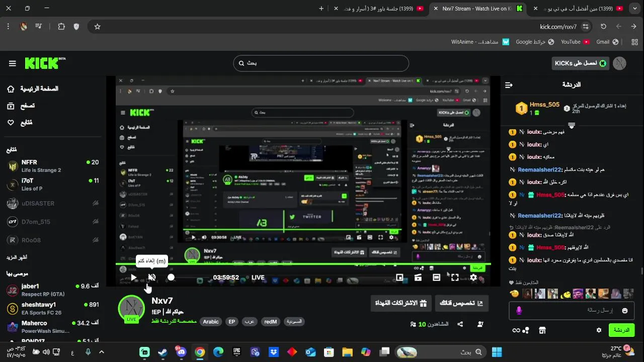The width and height of the screenshot is (644, 362).
Task: Open the Following sidebar item
Action: click(20, 123)
